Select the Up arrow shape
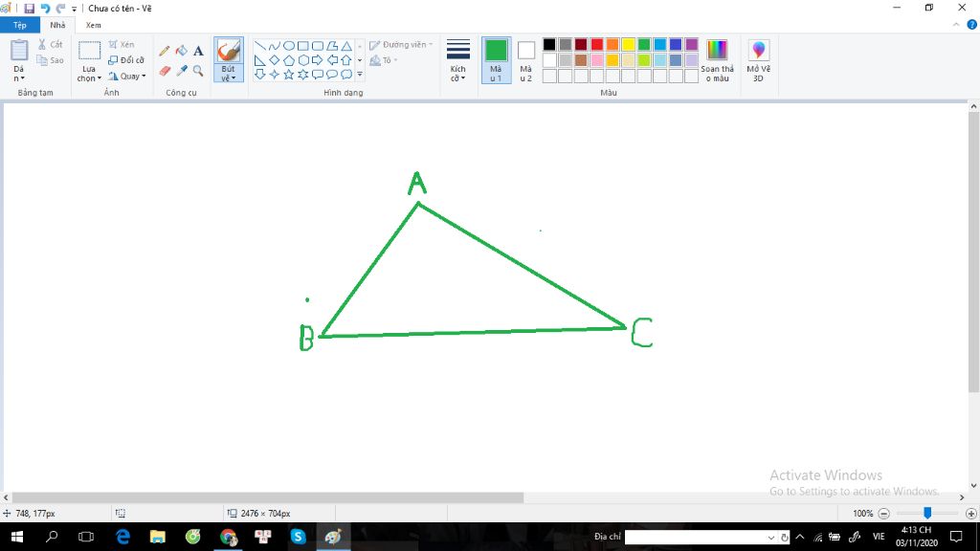Image resolution: width=980 pixels, height=551 pixels. click(x=346, y=60)
